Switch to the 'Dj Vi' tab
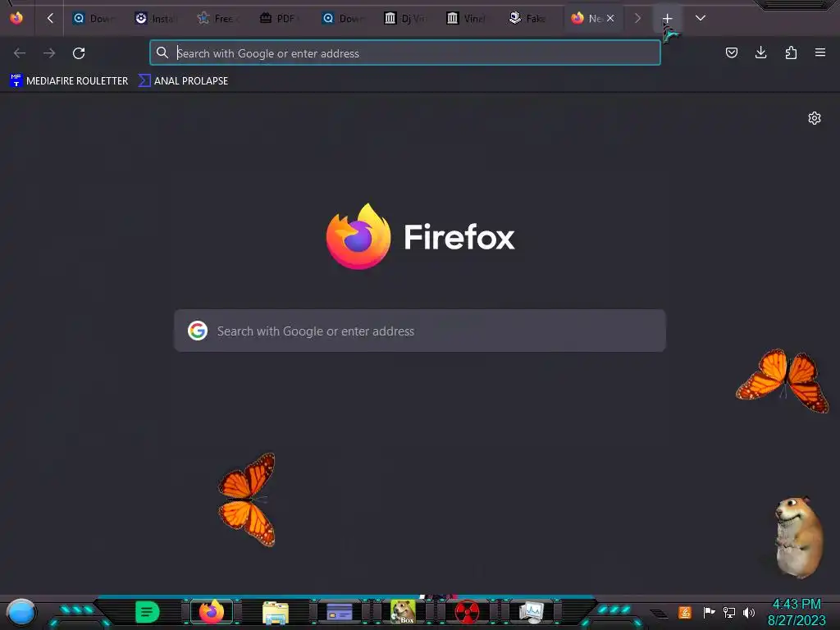 click(405, 18)
